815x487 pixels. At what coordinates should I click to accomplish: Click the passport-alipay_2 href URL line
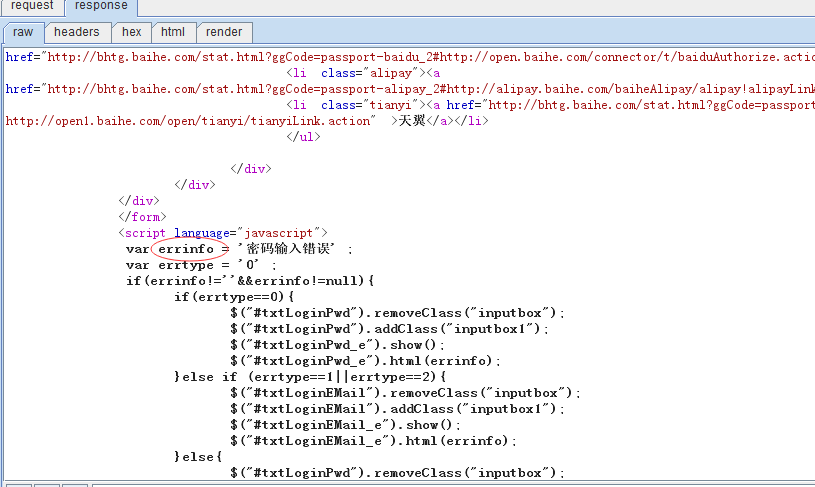tap(410, 89)
